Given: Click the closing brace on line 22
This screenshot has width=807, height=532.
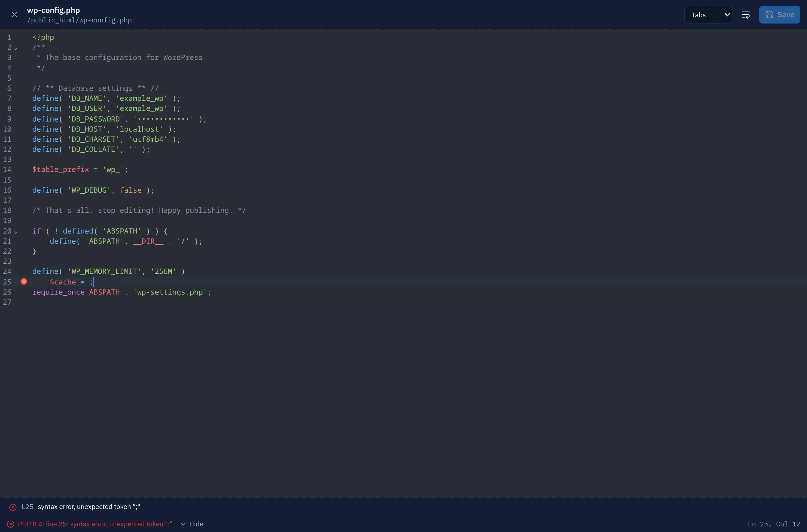Looking at the screenshot, I should pos(34,251).
